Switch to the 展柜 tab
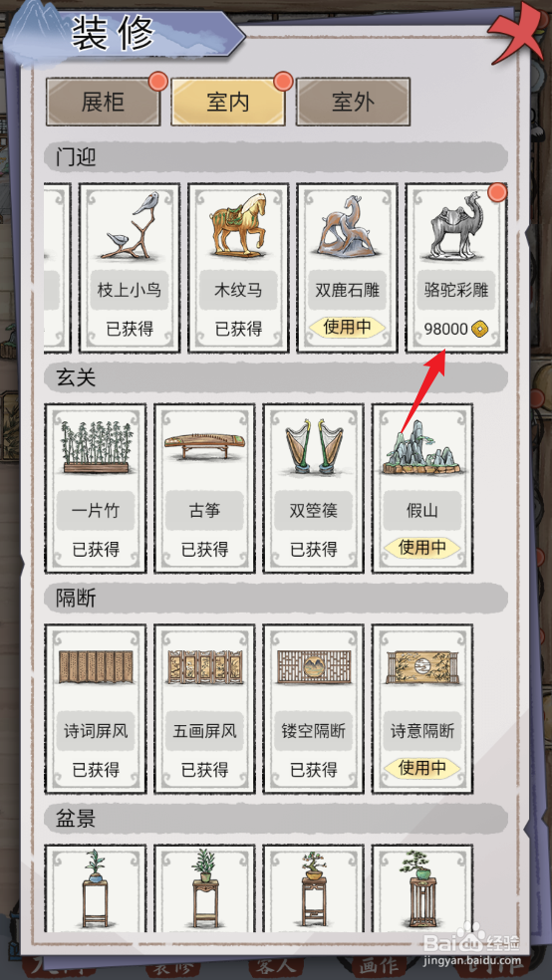The image size is (552, 980). [x=104, y=102]
